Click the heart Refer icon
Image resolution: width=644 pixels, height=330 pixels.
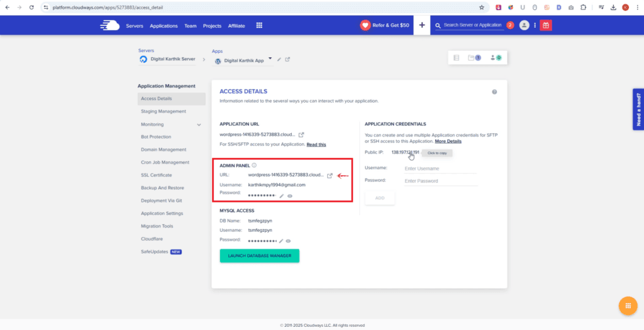365,25
